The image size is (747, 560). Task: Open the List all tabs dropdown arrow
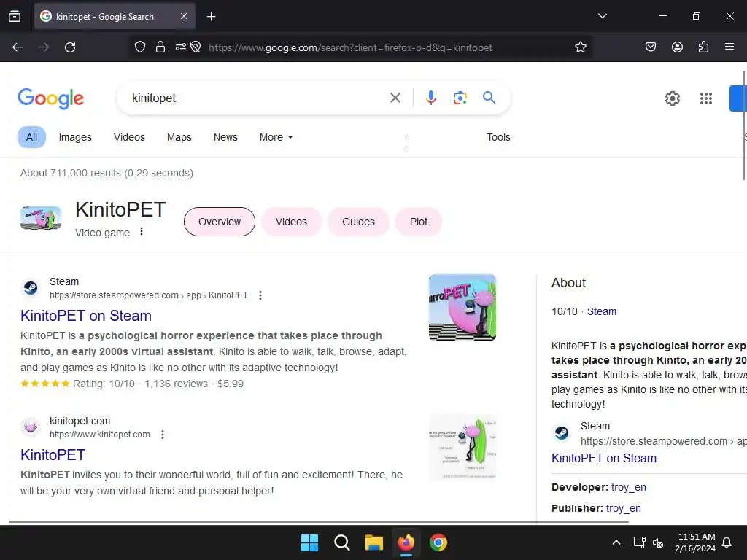click(602, 16)
